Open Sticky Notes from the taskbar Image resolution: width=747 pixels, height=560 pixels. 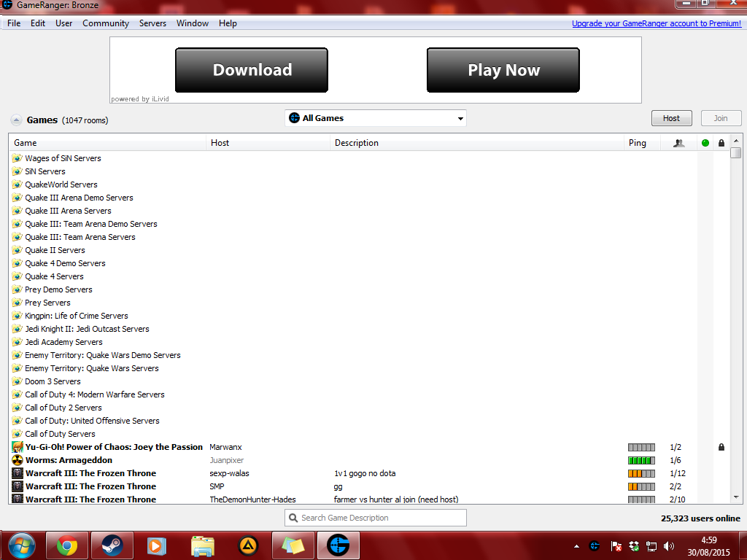tap(293, 545)
